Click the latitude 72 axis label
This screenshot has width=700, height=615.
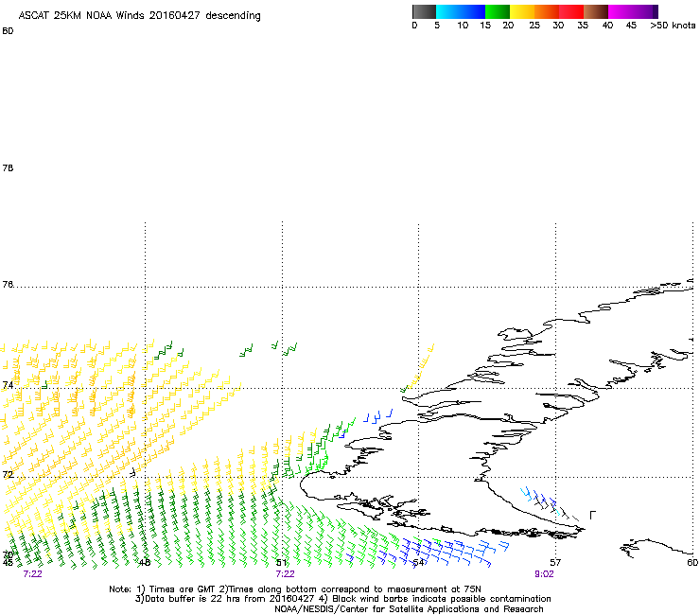8,474
